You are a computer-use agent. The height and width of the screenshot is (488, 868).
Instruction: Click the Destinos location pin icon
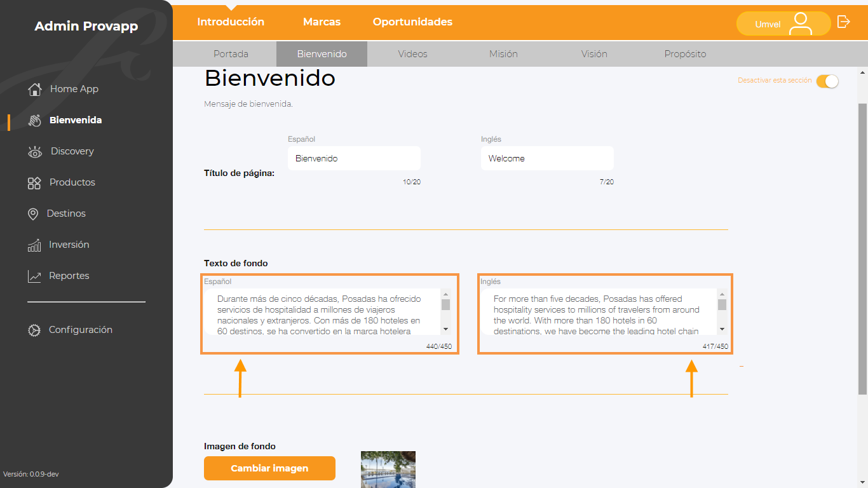coord(33,213)
